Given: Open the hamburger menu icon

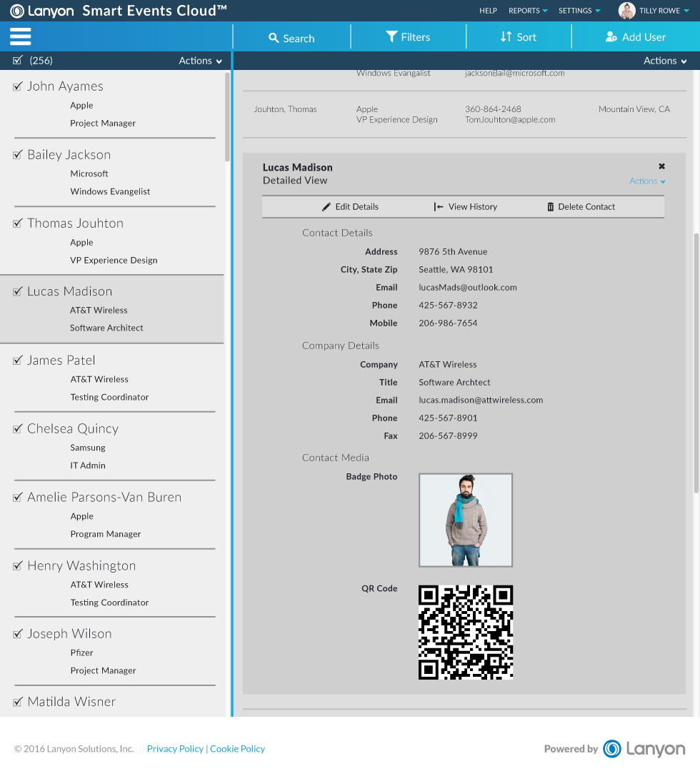Looking at the screenshot, I should point(21,36).
